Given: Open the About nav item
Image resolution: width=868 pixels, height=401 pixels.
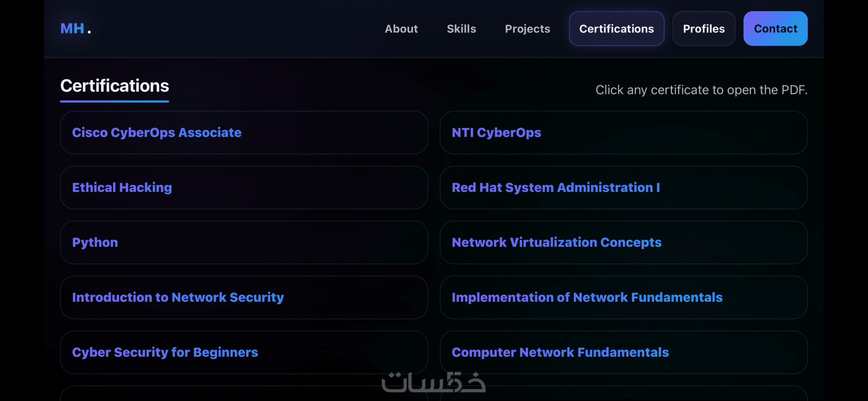Looking at the screenshot, I should pos(401,29).
